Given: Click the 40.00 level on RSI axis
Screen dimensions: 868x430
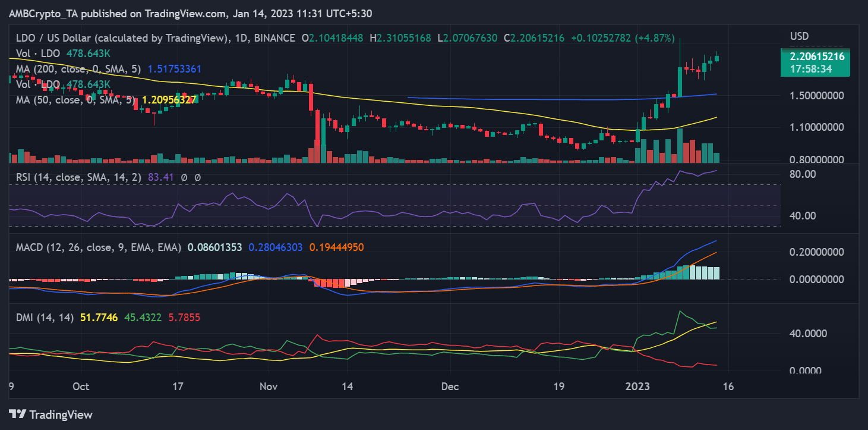Looking at the screenshot, I should (x=803, y=216).
